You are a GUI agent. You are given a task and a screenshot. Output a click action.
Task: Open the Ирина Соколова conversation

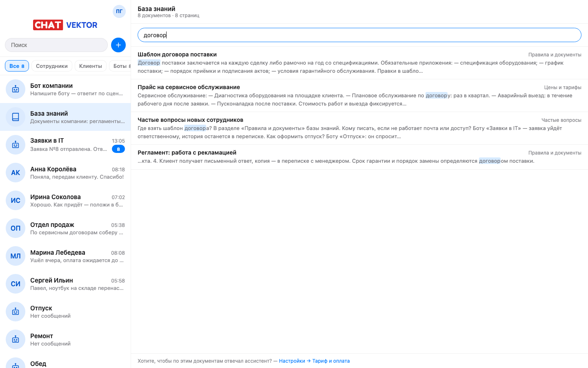(65, 200)
